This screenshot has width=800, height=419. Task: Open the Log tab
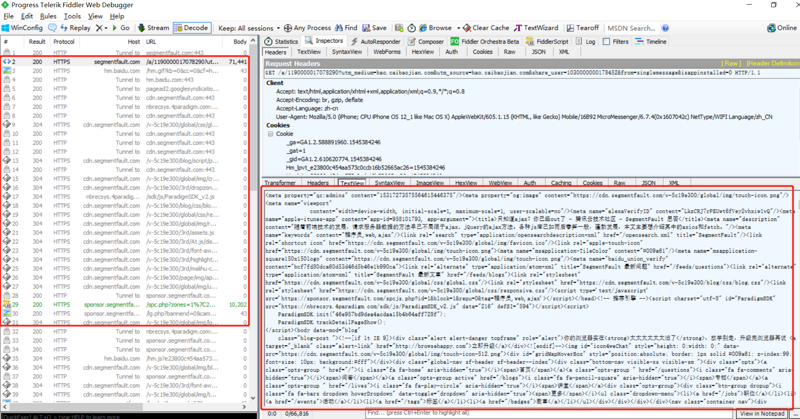[x=586, y=41]
